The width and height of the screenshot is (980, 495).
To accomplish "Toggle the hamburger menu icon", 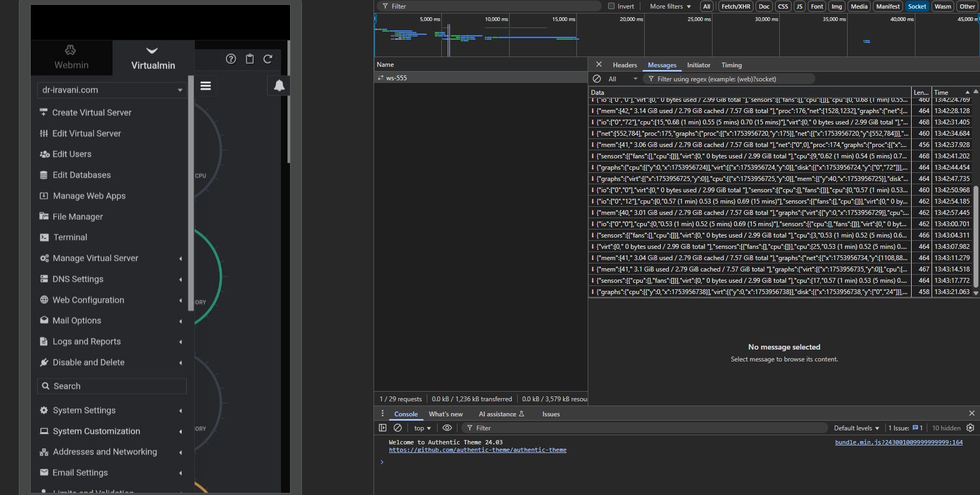I will (x=206, y=86).
